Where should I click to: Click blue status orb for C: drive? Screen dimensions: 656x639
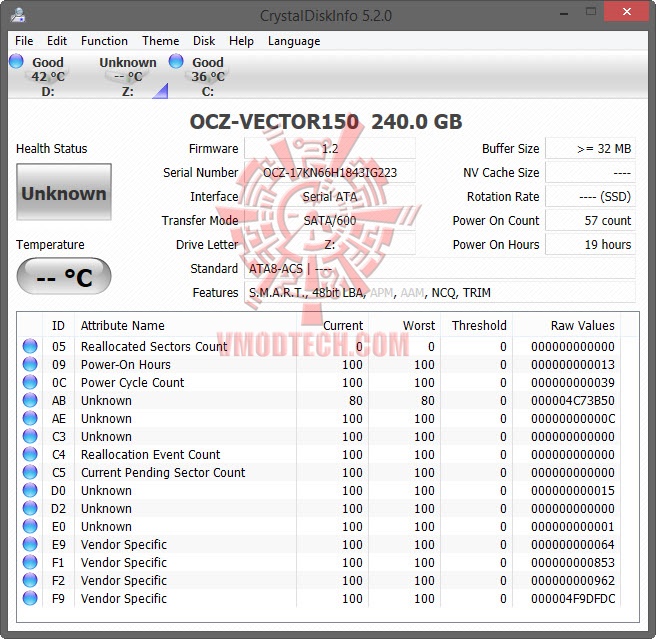[x=176, y=61]
